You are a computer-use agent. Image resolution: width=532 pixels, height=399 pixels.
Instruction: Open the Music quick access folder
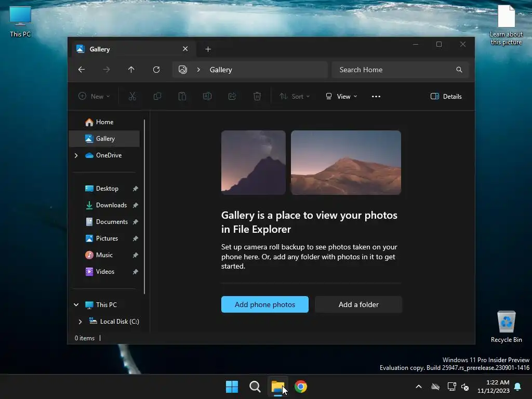tap(104, 255)
